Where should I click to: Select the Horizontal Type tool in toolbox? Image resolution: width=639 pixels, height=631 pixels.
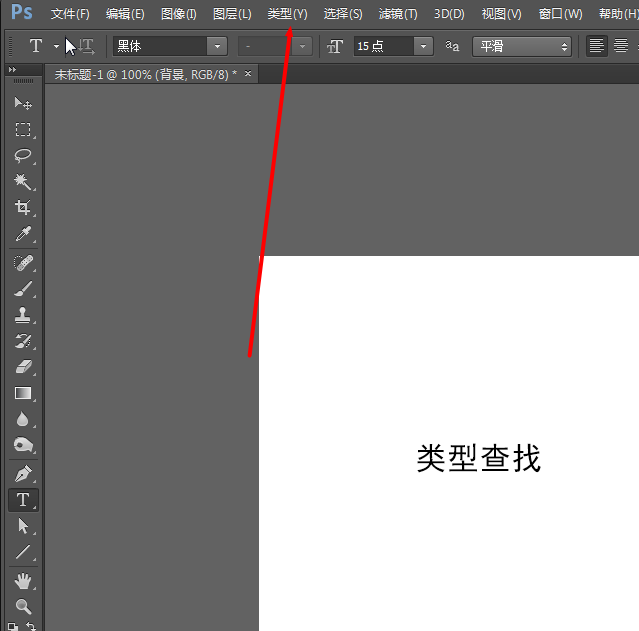point(23,500)
